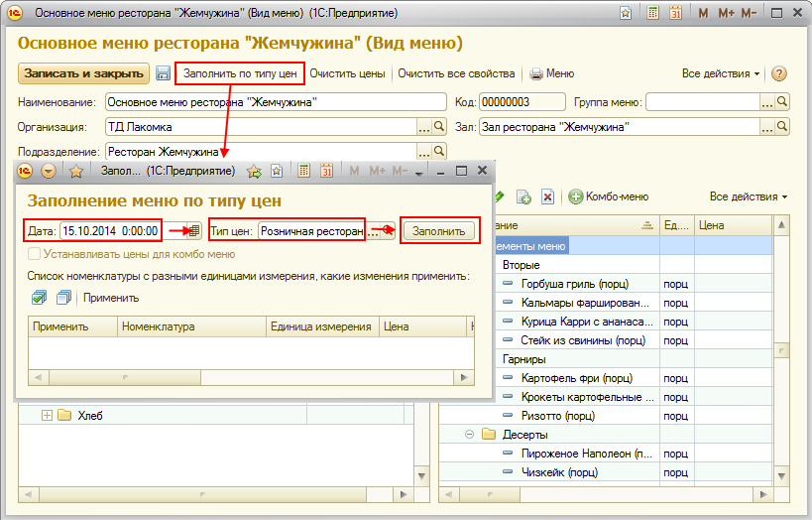The width and height of the screenshot is (812, 520).
Task: Open Все действия dropdown above the items list
Action: pyautogui.click(x=749, y=196)
